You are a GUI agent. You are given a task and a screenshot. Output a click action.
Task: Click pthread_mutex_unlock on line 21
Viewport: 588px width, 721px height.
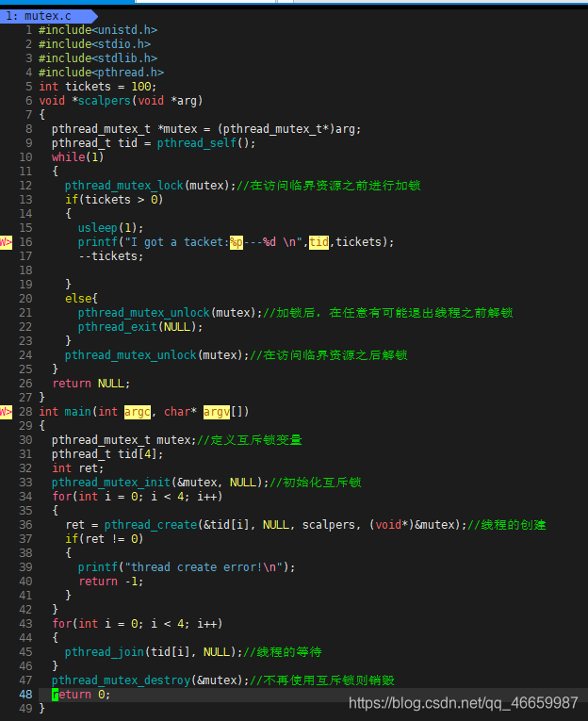(x=144, y=313)
